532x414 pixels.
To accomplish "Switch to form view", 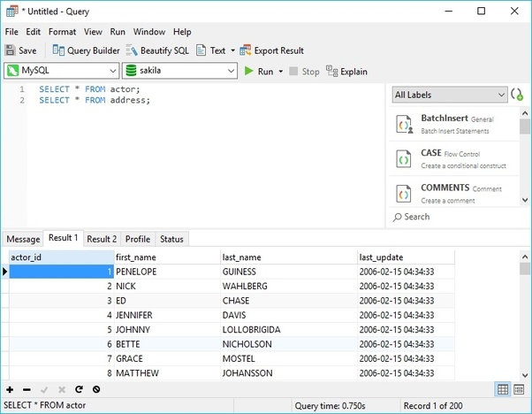I will [519, 389].
